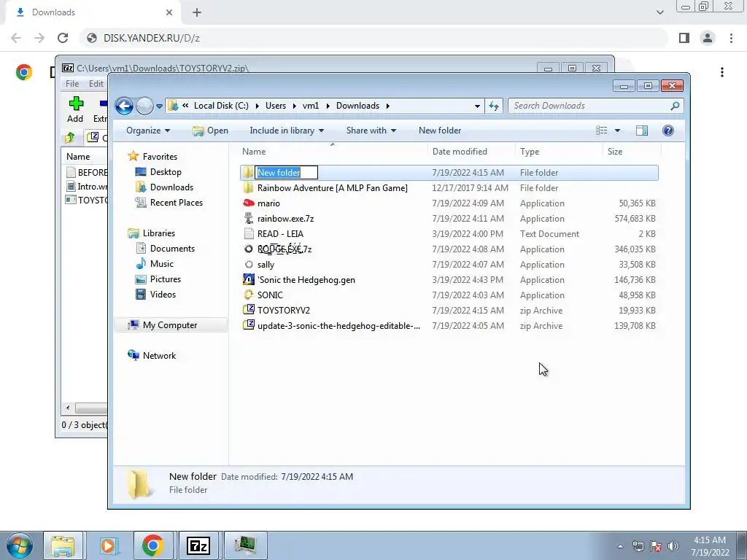747x560 pixels.
Task: Open Explorer Help question icon
Action: click(668, 131)
